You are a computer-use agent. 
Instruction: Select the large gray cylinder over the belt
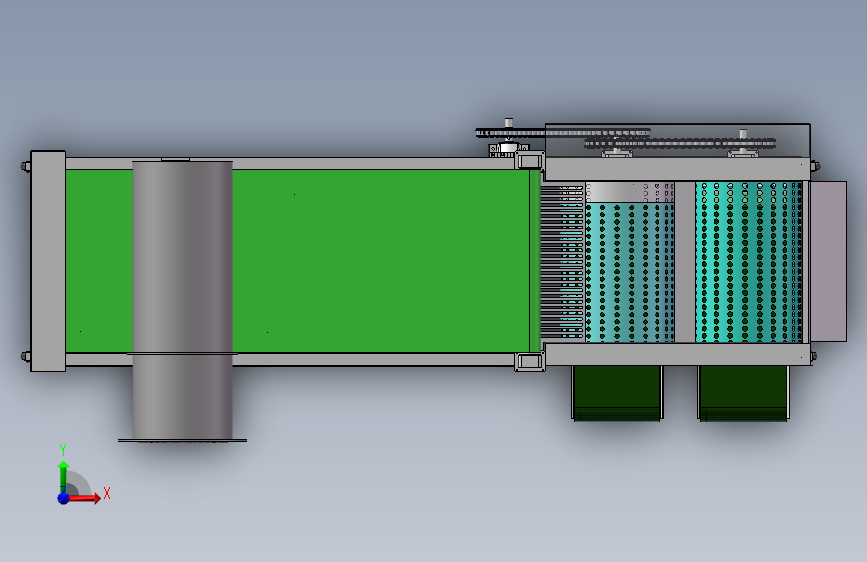click(x=182, y=299)
